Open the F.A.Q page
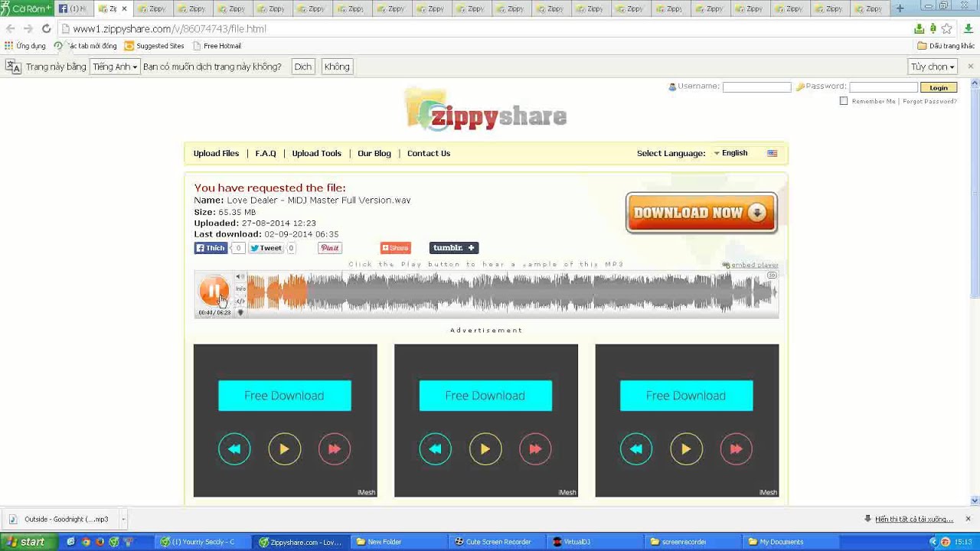This screenshot has height=551, width=980. 266,153
